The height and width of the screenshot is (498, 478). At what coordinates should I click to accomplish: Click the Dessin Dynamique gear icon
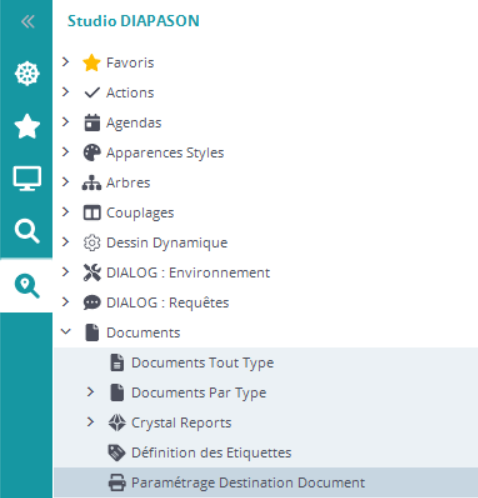pos(92,243)
